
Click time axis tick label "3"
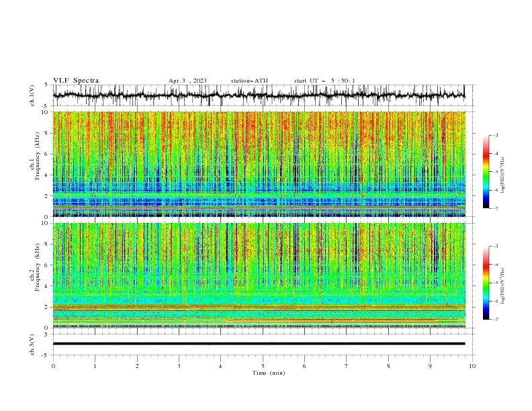[179, 366]
